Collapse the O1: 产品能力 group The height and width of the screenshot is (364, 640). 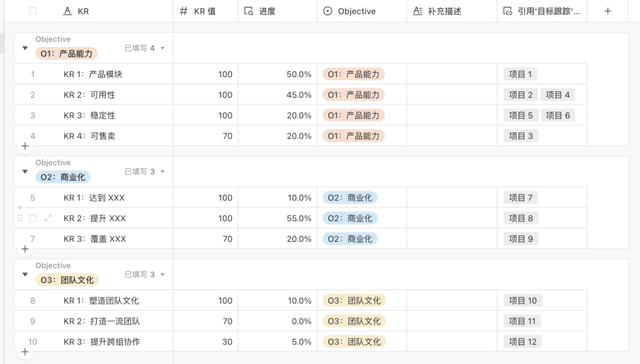point(25,48)
